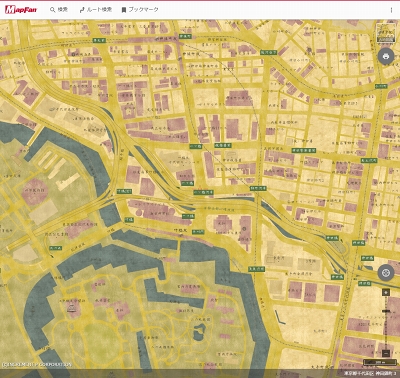400x378 pixels.
Task: Click the route search arrow icon
Action: (82, 10)
